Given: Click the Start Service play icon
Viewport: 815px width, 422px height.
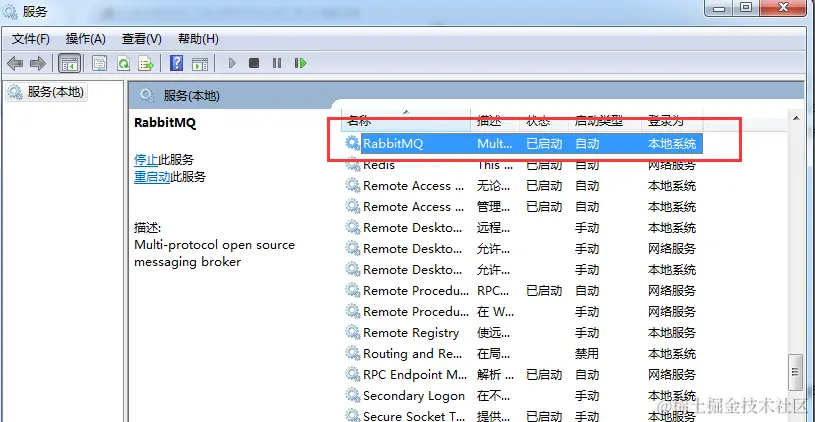Looking at the screenshot, I should (232, 63).
